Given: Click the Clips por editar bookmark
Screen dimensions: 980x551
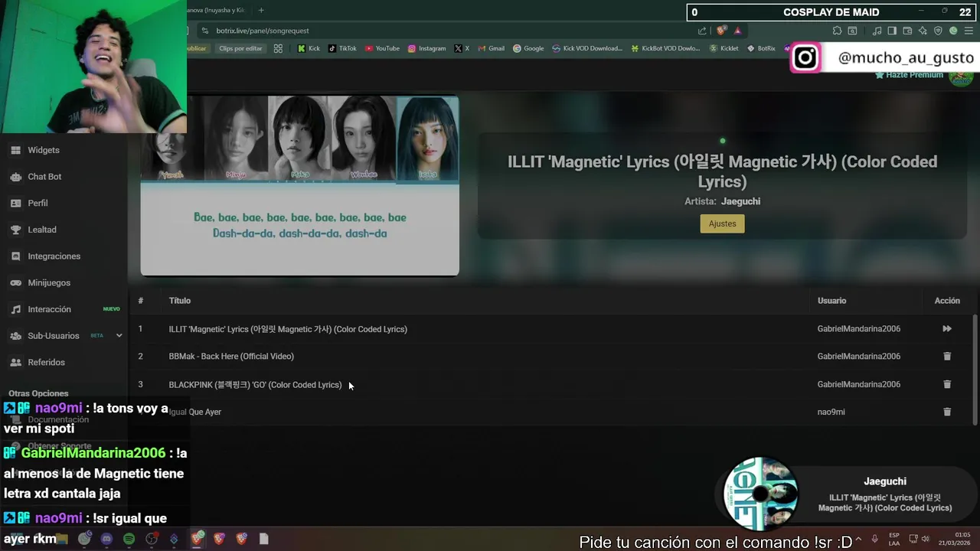Looking at the screenshot, I should coord(240,48).
